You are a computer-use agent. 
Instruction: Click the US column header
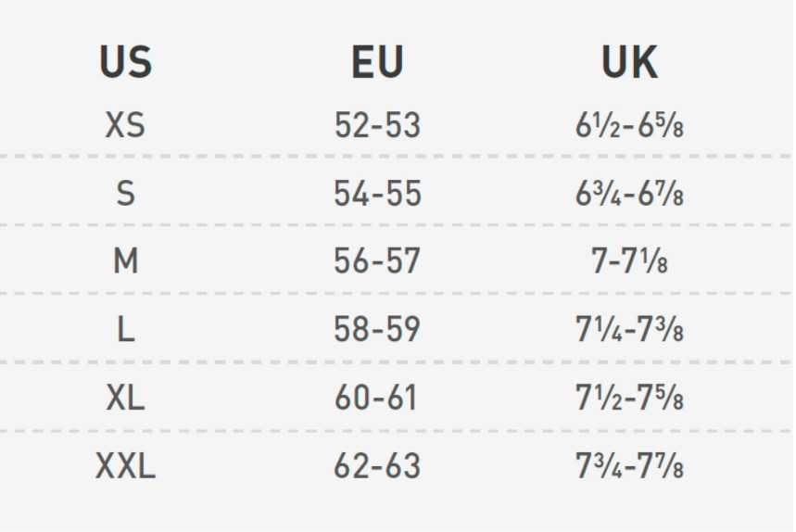(x=125, y=62)
